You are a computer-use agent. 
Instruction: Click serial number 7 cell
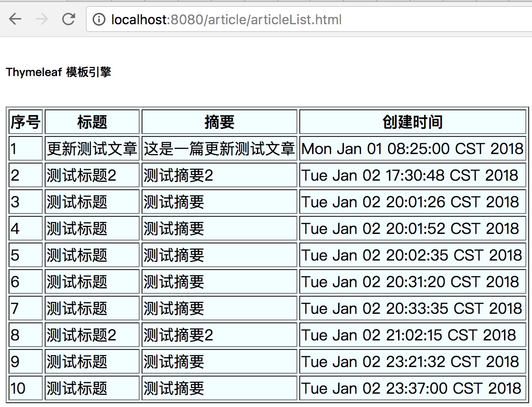point(26,308)
